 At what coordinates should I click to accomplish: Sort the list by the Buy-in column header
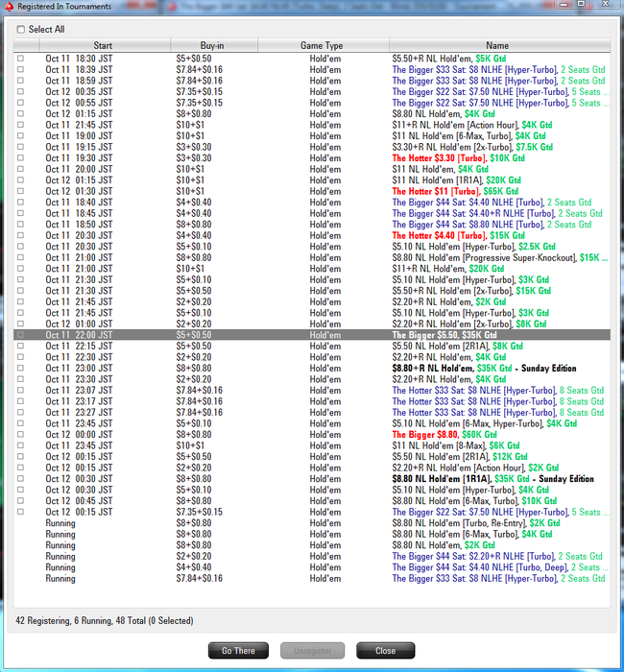[x=212, y=45]
